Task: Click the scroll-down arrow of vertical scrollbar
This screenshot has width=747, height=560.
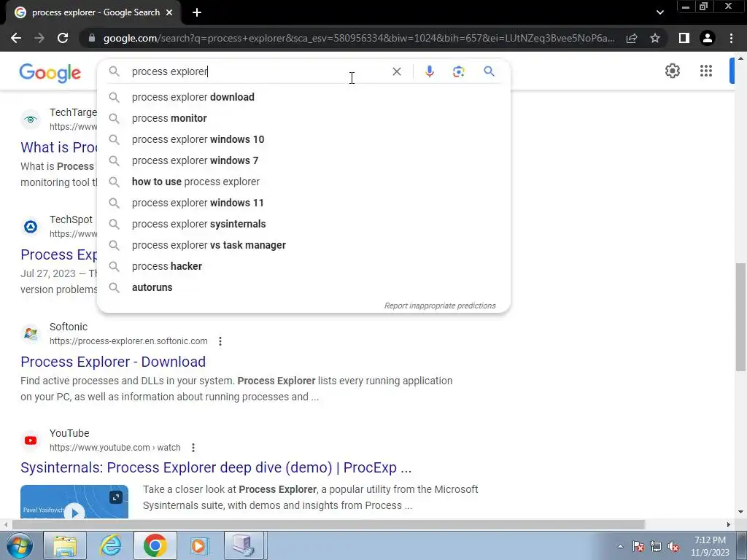Action: [740, 512]
